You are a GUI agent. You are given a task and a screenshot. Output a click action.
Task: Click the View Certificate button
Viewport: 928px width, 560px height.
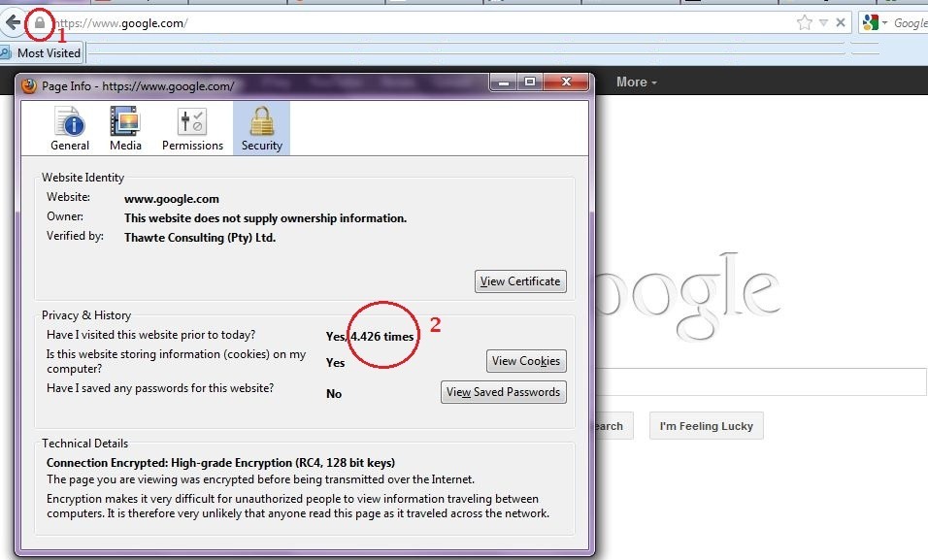pyautogui.click(x=520, y=281)
